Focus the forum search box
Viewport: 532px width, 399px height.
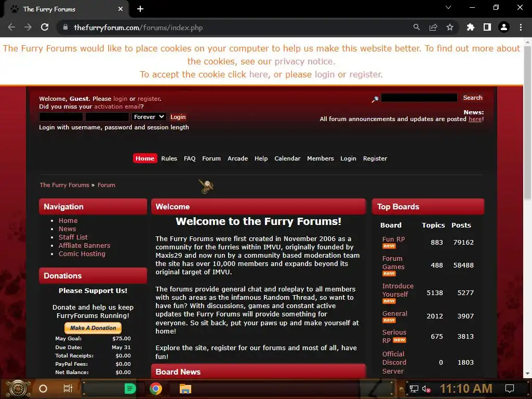[419, 98]
